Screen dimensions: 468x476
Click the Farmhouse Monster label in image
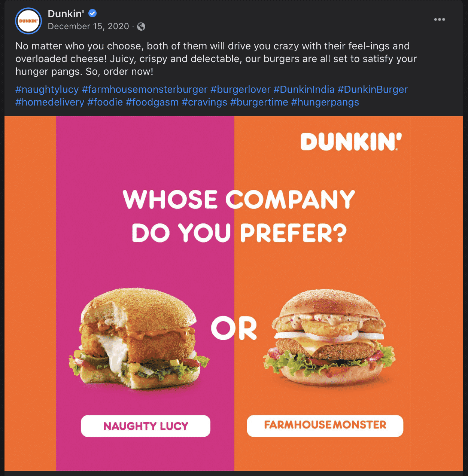(x=325, y=425)
